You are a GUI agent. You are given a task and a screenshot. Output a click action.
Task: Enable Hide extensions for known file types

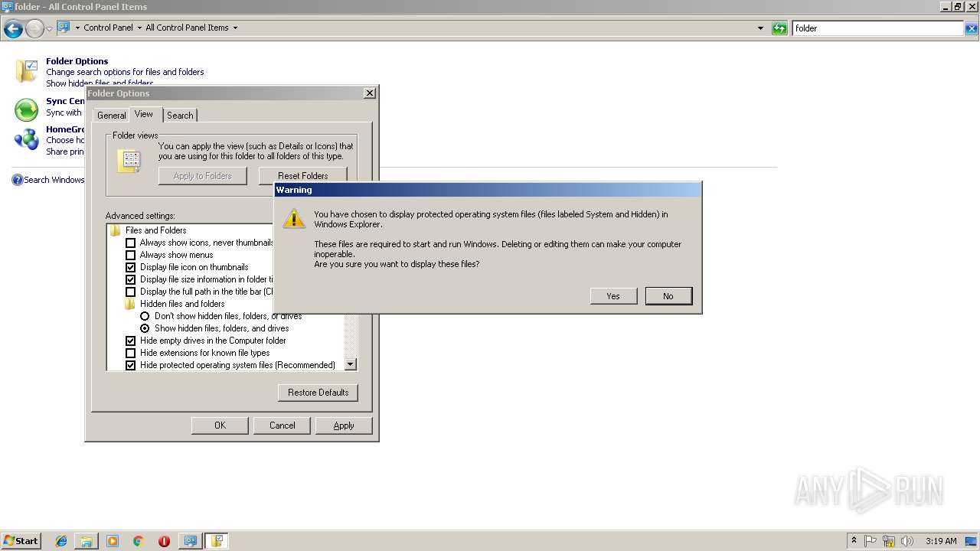coord(130,353)
